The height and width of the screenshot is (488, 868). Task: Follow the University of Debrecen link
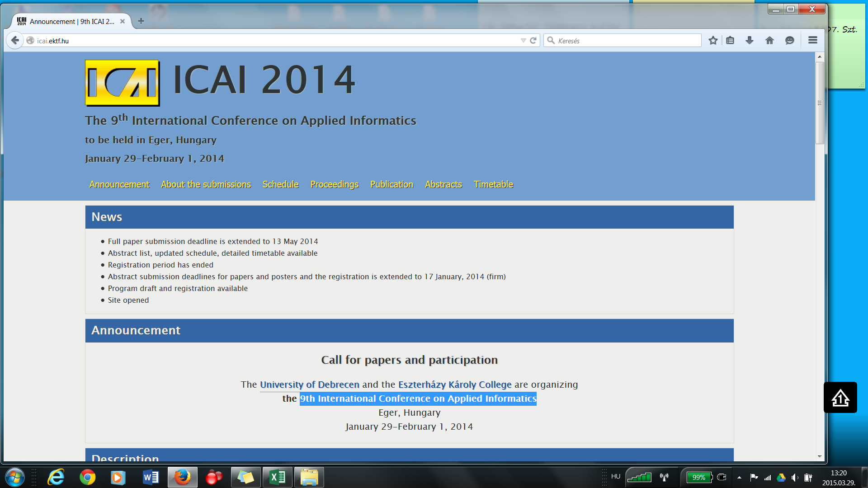(309, 385)
